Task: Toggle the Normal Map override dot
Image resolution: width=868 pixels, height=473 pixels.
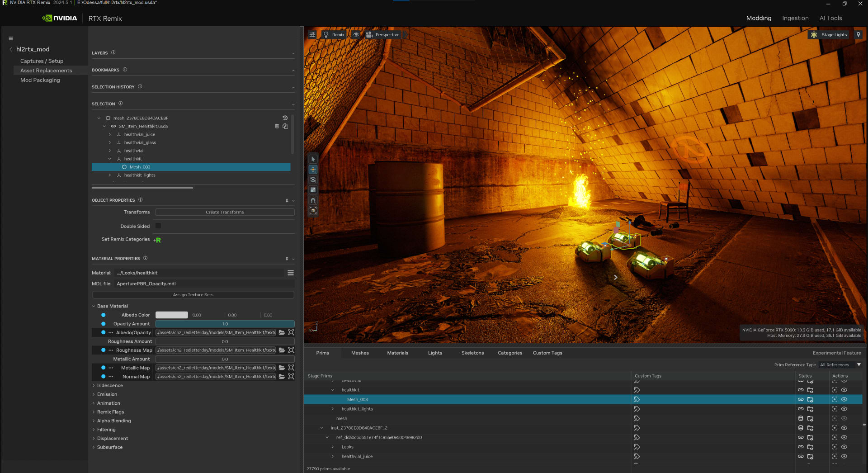Action: 104,377
